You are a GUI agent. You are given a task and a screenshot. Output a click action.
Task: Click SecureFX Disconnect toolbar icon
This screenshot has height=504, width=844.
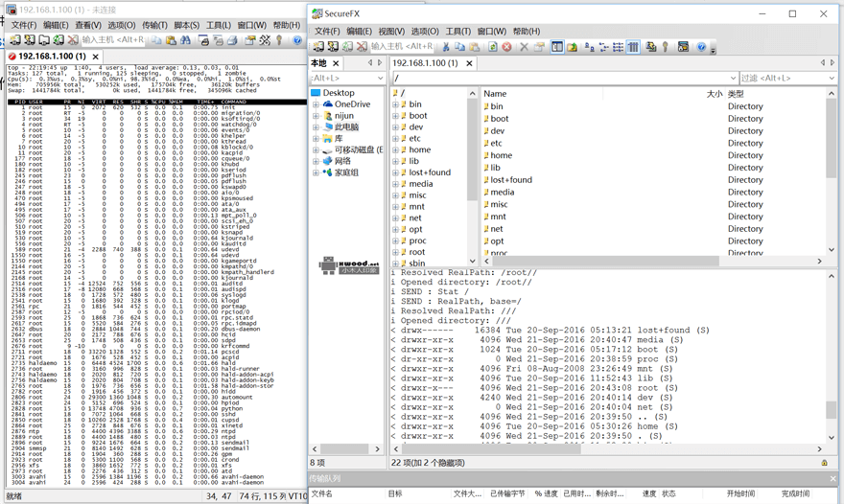(362, 47)
